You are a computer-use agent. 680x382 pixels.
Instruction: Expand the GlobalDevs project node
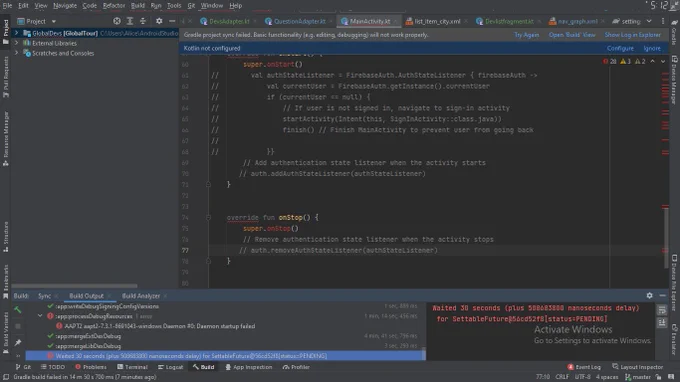(x=16, y=33)
